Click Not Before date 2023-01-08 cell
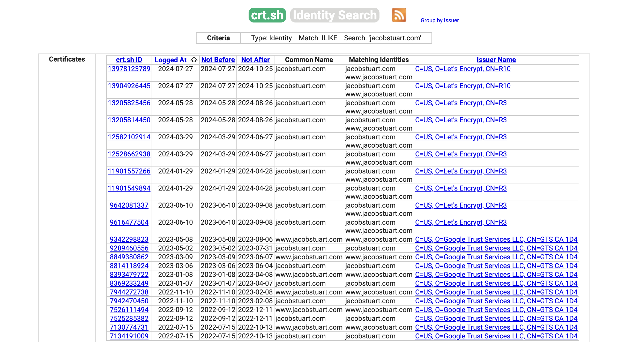The image size is (626, 364). (x=218, y=275)
